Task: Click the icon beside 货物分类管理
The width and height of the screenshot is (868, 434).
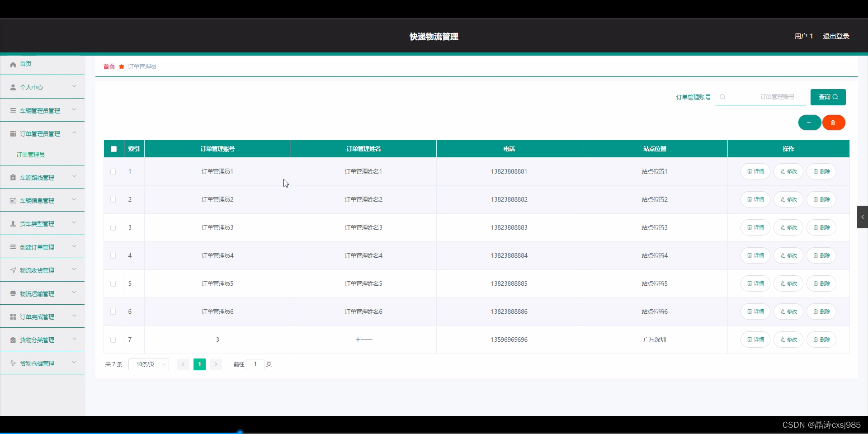Action: click(x=13, y=340)
